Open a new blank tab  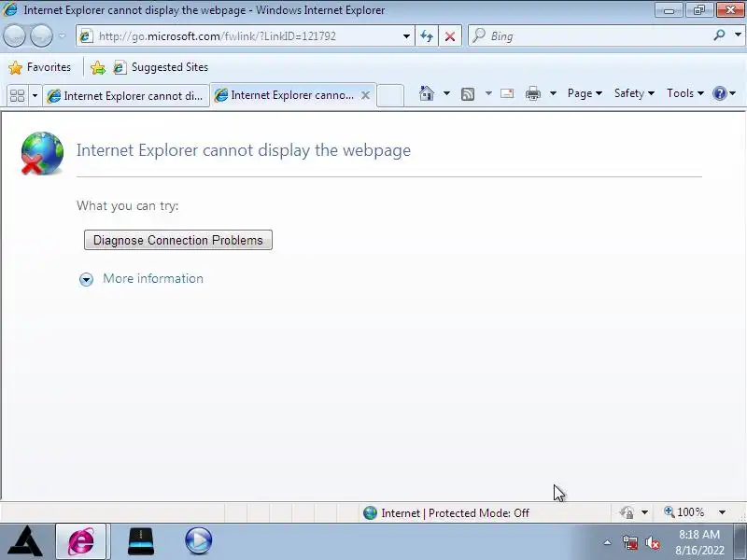(x=390, y=95)
